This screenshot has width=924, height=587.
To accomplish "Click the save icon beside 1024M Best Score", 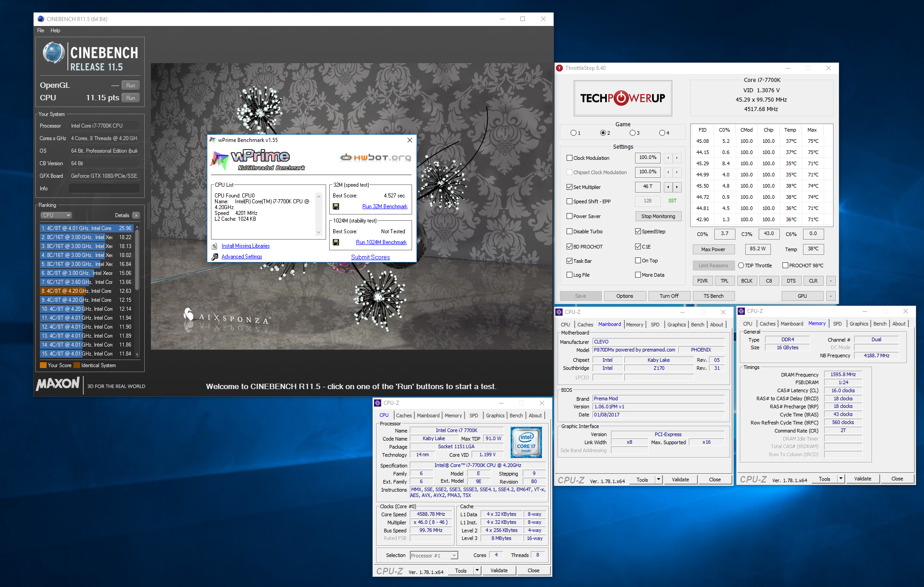I will point(336,242).
